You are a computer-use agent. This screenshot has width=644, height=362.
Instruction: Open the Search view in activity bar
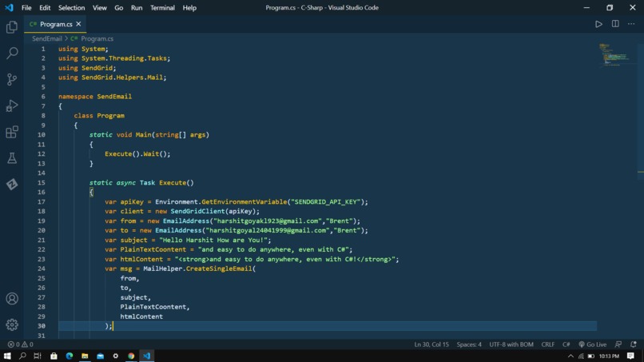[x=12, y=53]
